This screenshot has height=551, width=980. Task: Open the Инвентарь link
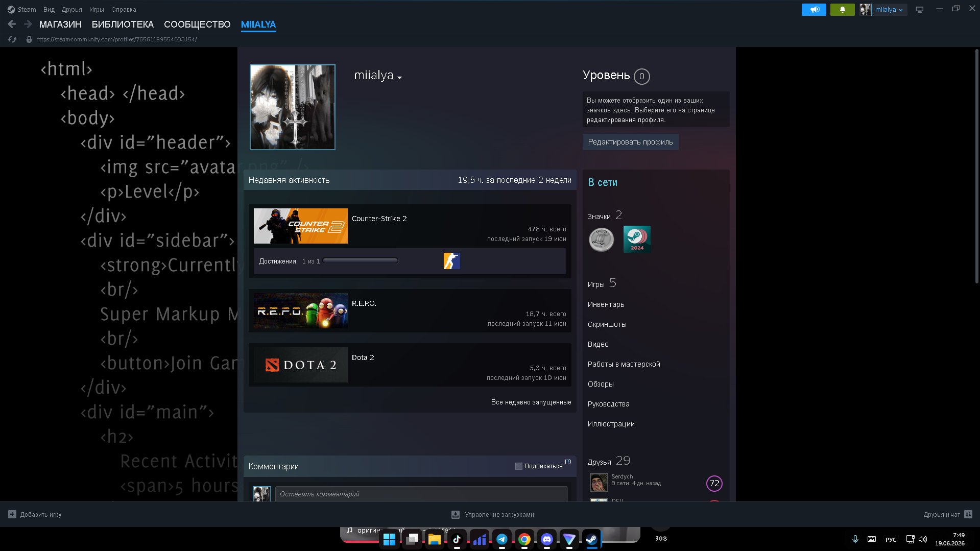pyautogui.click(x=606, y=304)
